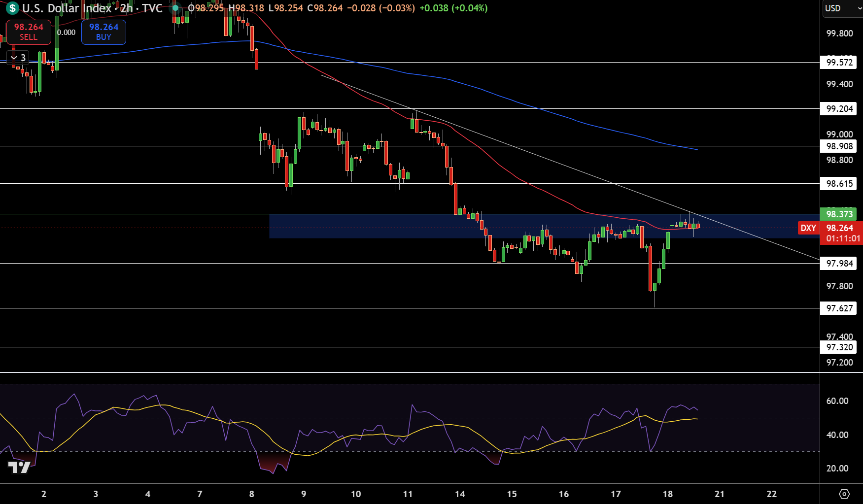Screen dimensions: 863x504
Task: Select the 99.204 price level label
Action: 839,109
